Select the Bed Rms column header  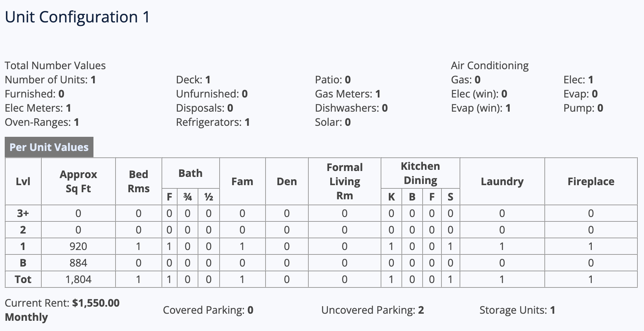tap(139, 181)
